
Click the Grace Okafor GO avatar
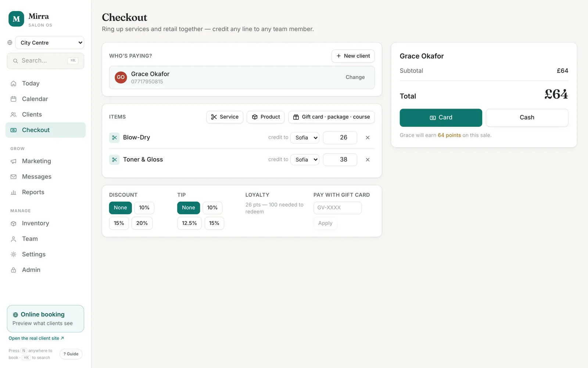(x=121, y=77)
